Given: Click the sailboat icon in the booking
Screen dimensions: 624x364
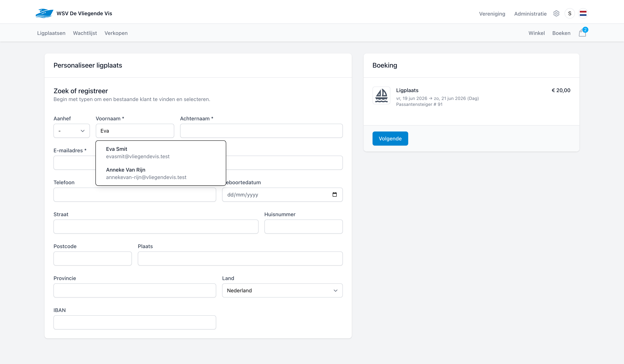Looking at the screenshot, I should (x=381, y=95).
